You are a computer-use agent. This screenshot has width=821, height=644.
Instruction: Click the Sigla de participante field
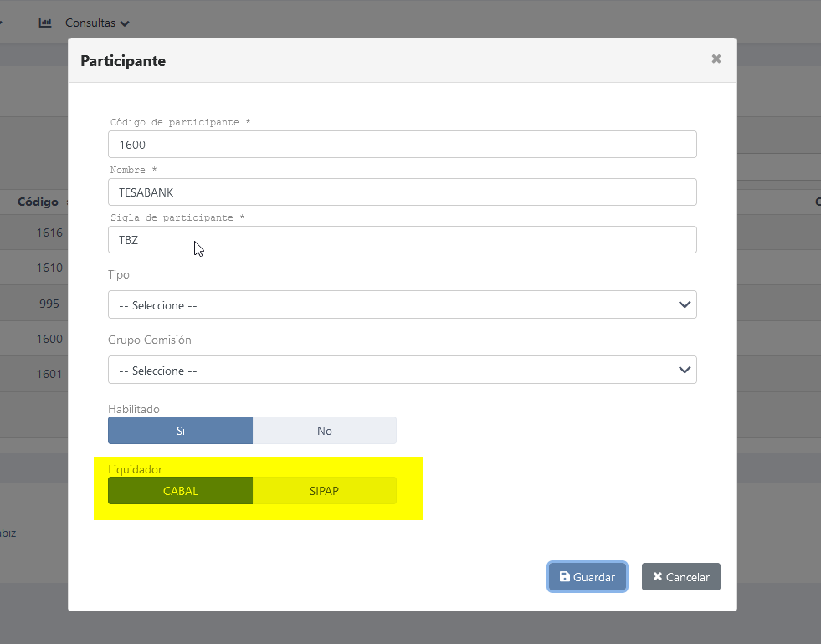coord(402,240)
